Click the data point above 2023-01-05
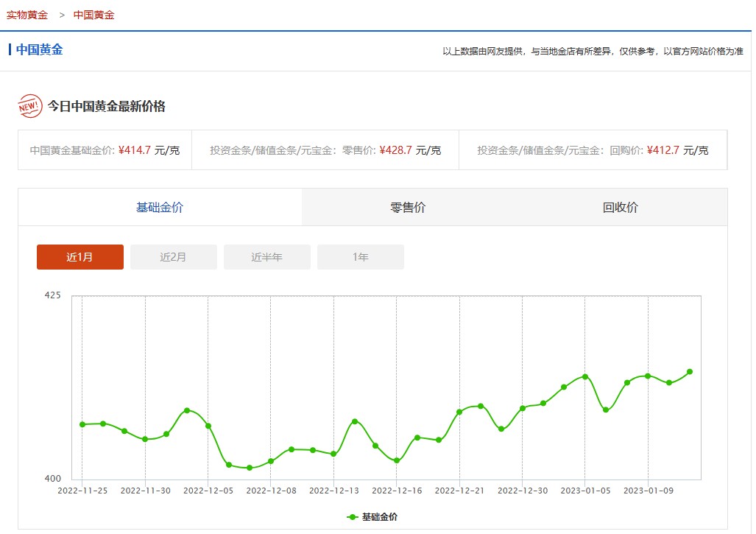The width and height of the screenshot is (756, 534). (x=585, y=376)
